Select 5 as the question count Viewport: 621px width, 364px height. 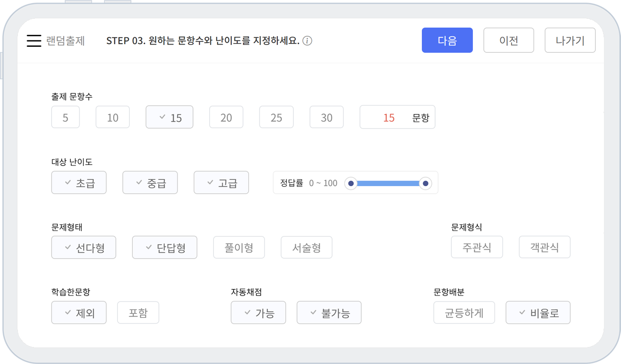(65, 118)
